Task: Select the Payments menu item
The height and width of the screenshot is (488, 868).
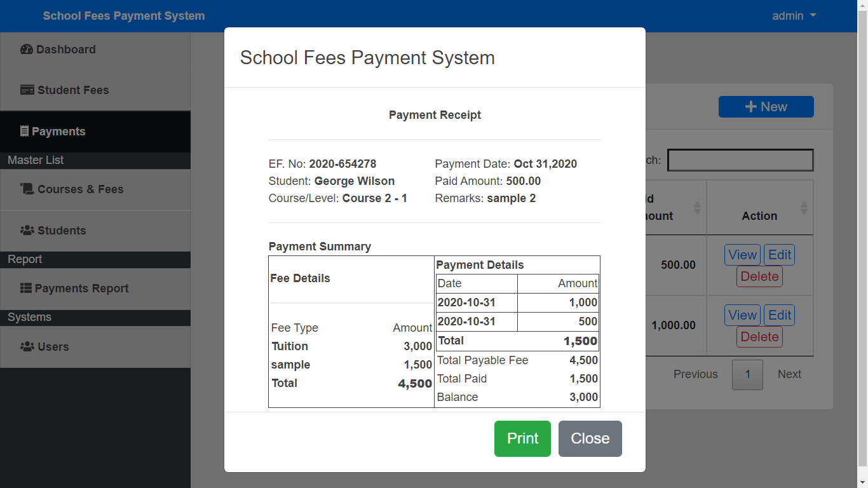Action: pos(95,132)
